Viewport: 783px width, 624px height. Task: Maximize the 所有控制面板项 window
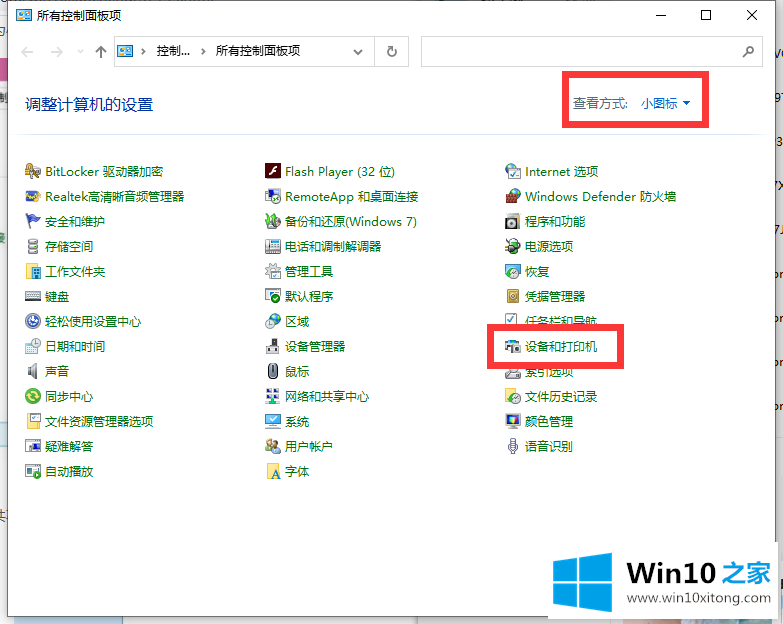coord(706,15)
